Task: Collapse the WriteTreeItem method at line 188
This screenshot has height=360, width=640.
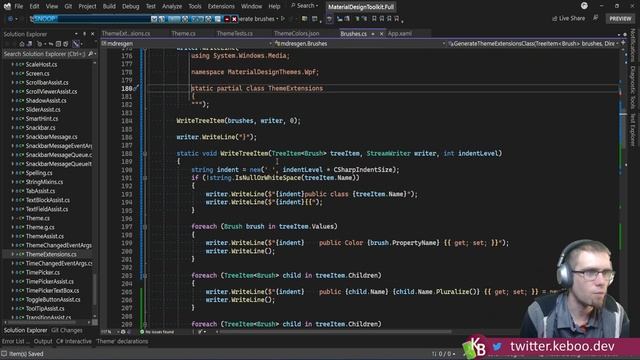Action: coord(145,154)
